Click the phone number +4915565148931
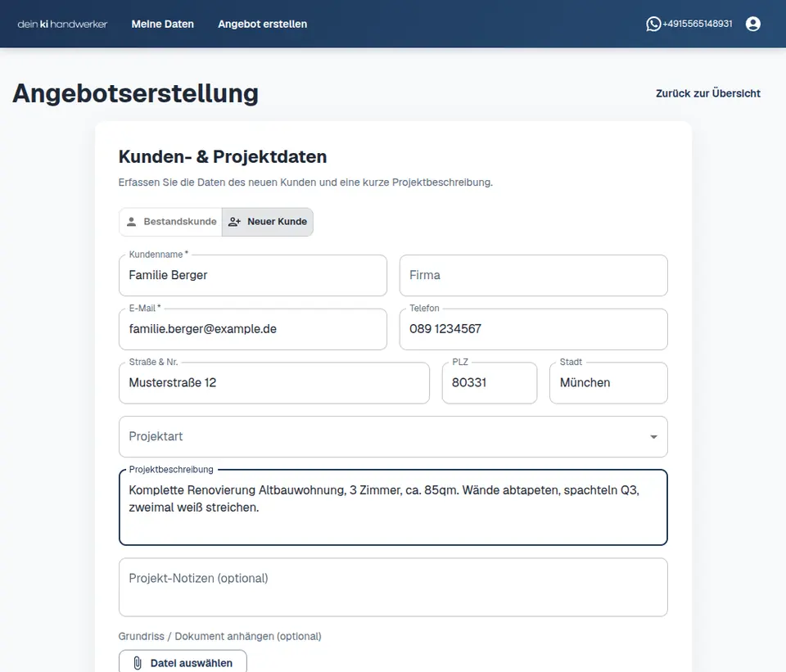This screenshot has height=672, width=786. [x=698, y=24]
